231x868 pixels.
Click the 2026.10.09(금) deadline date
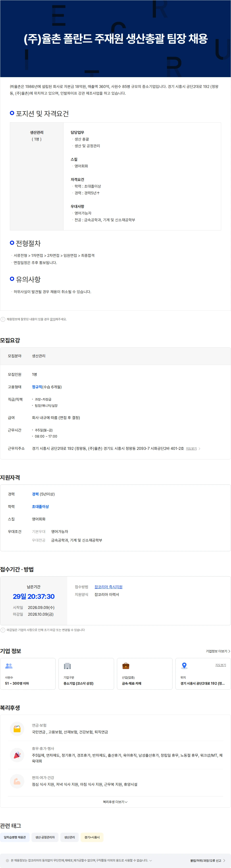[40, 614]
